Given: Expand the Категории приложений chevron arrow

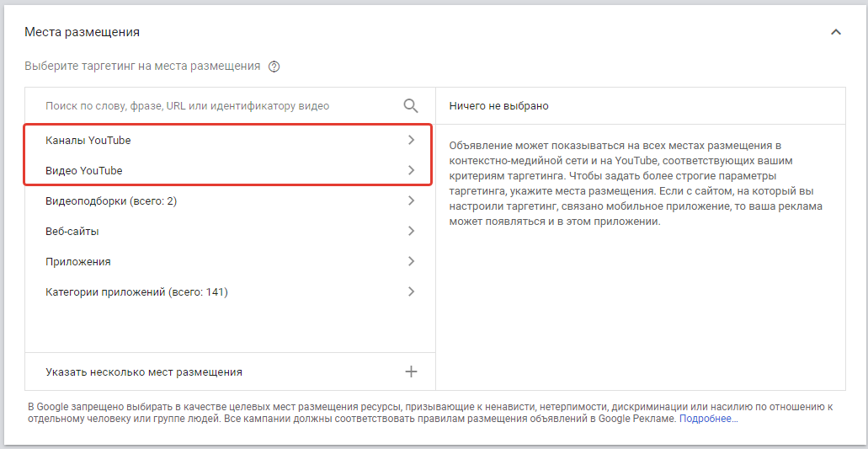Looking at the screenshot, I should (x=411, y=291).
